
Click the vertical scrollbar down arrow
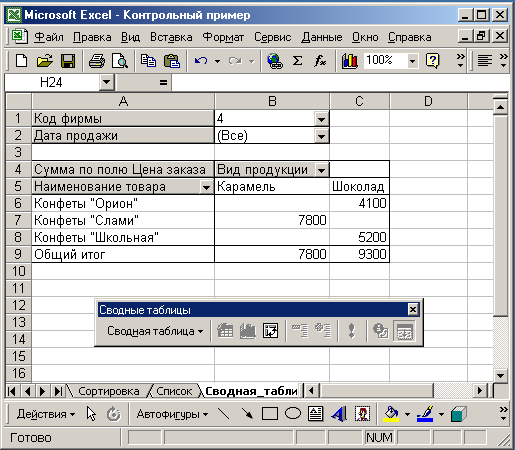coord(500,376)
